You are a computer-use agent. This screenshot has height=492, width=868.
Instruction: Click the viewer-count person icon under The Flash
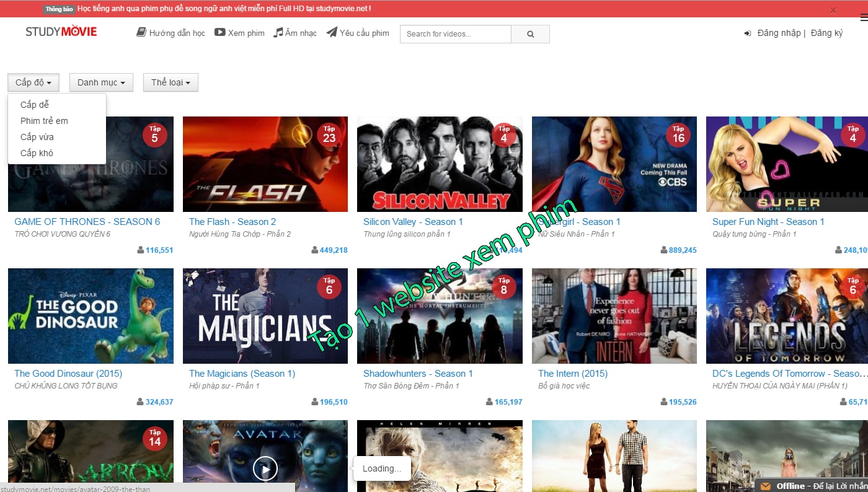pos(316,250)
